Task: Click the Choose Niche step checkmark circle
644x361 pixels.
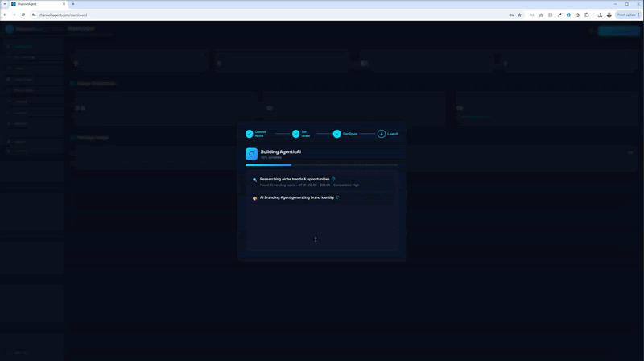Action: click(250, 134)
